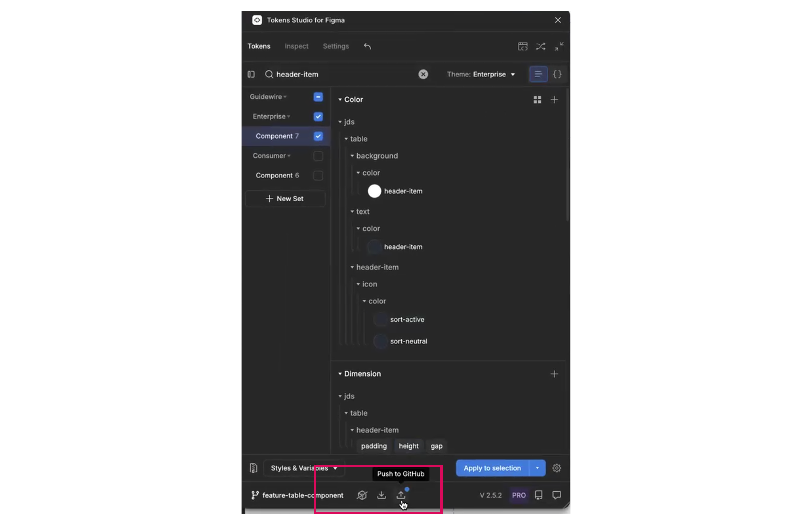
Task: Open the feedback chat bubble icon
Action: pyautogui.click(x=556, y=495)
